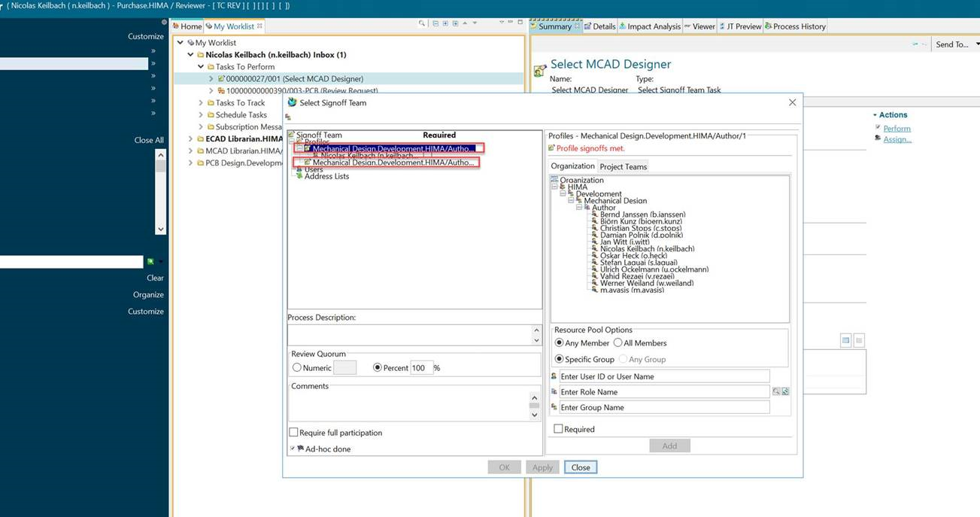
Task: Click the small signoff icon under dialog title
Action: coord(288,117)
